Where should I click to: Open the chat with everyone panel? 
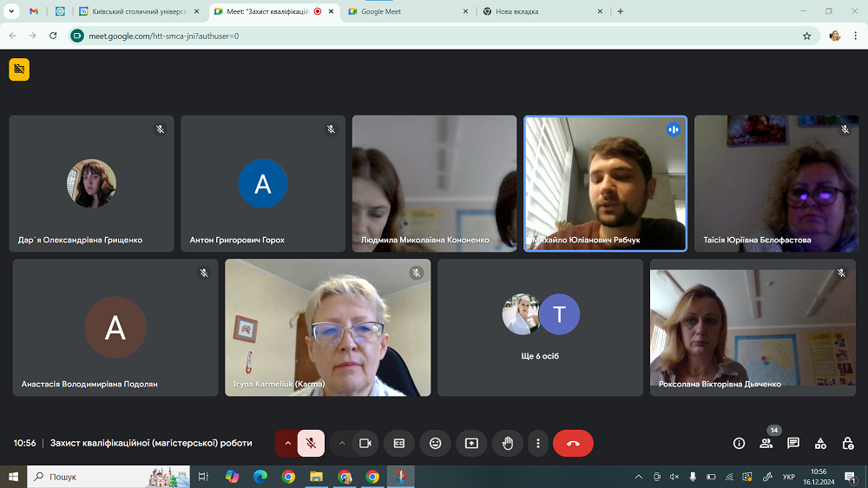792,443
